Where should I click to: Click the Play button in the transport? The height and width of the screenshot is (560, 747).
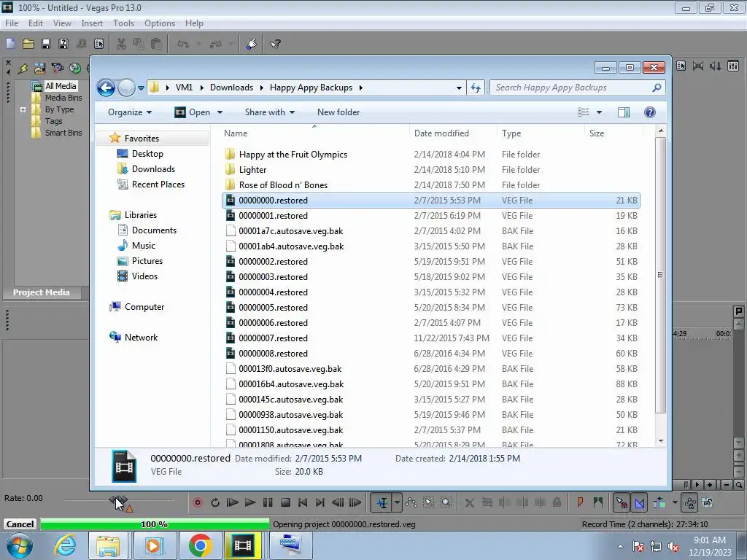[250, 502]
